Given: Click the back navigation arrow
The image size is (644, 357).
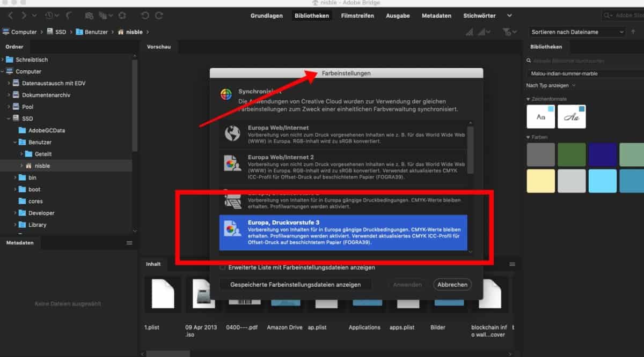Looking at the screenshot, I should pos(10,16).
